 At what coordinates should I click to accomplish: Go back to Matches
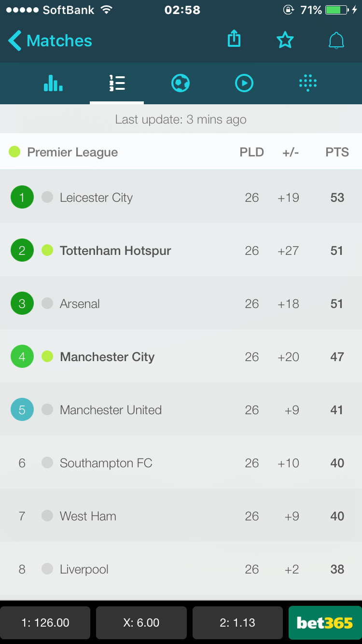tap(50, 41)
